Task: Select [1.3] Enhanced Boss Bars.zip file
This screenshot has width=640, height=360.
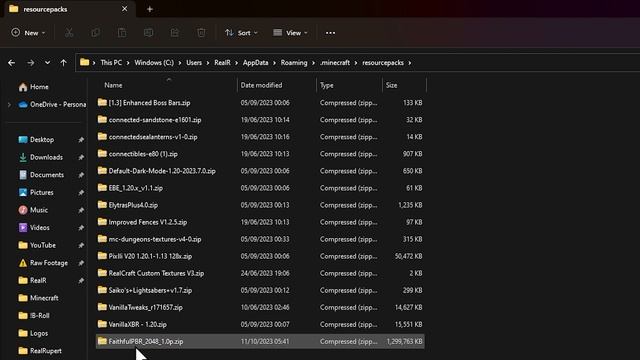Action: [x=260, y=102]
